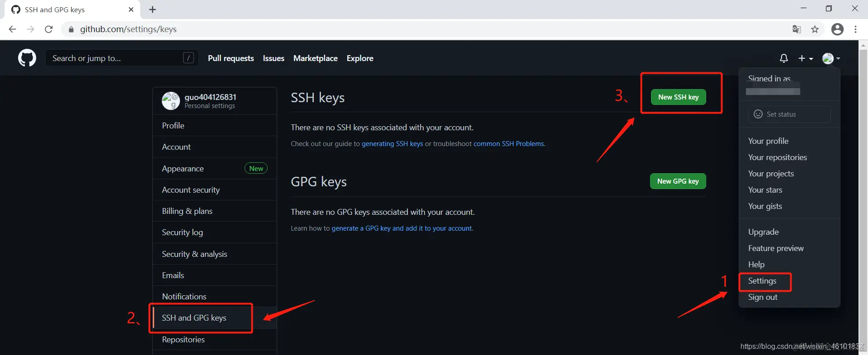Image resolution: width=868 pixels, height=355 pixels.
Task: Open Explore in the header
Action: (360, 58)
